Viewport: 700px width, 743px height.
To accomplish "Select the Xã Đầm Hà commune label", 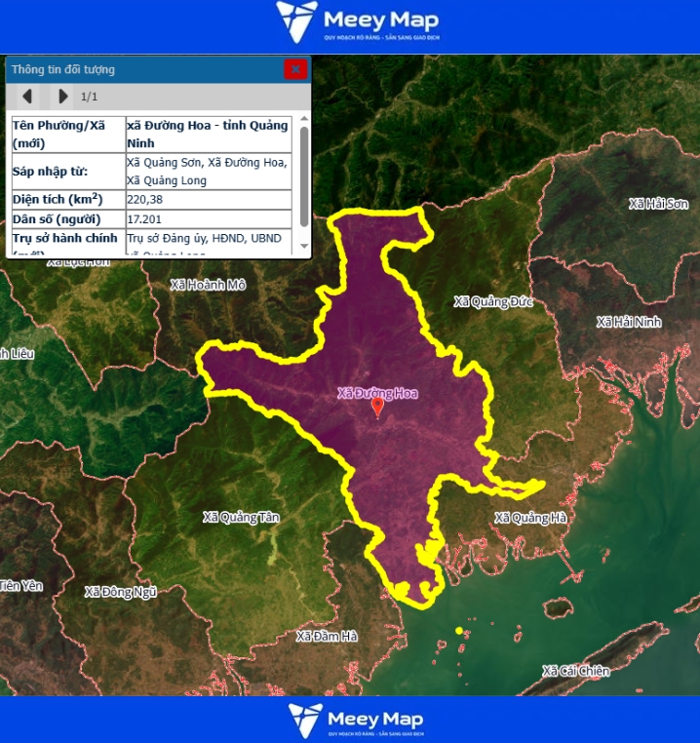I will pyautogui.click(x=327, y=636).
